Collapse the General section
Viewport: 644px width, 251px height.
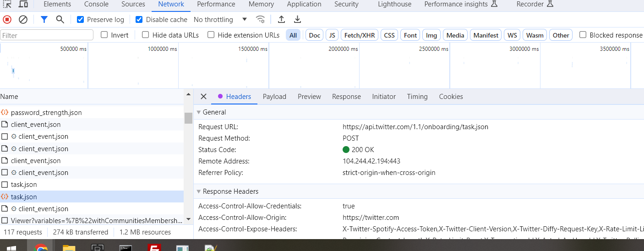[199, 112]
